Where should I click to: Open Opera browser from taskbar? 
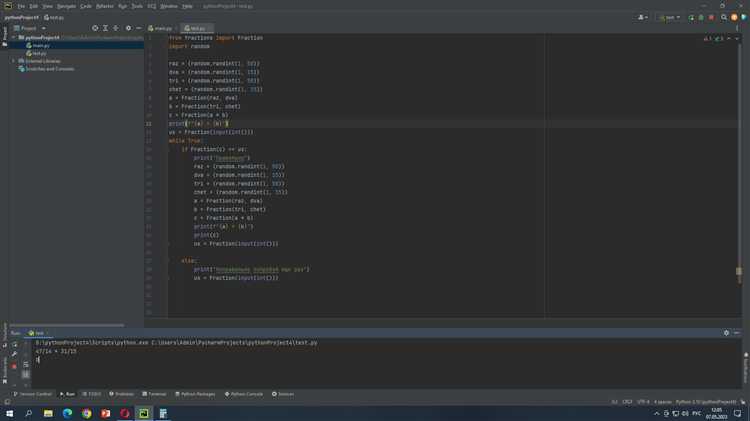(125, 413)
